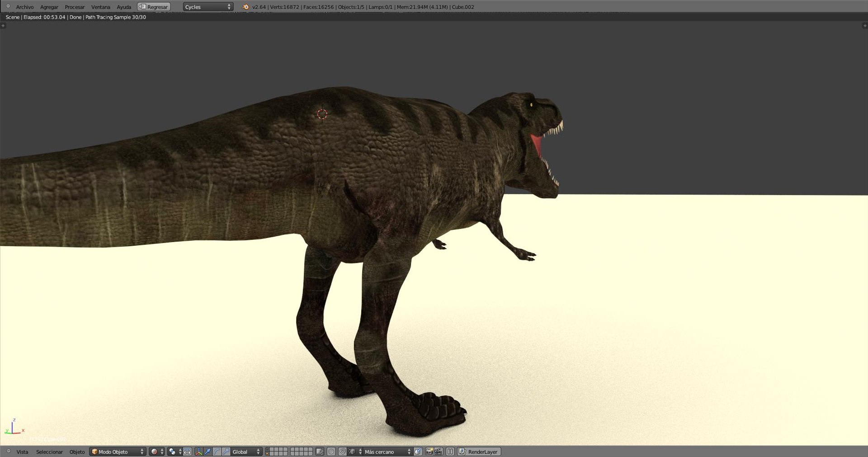Collapse the top info header menus
Viewport: 868px width, 457px height.
(8, 6)
